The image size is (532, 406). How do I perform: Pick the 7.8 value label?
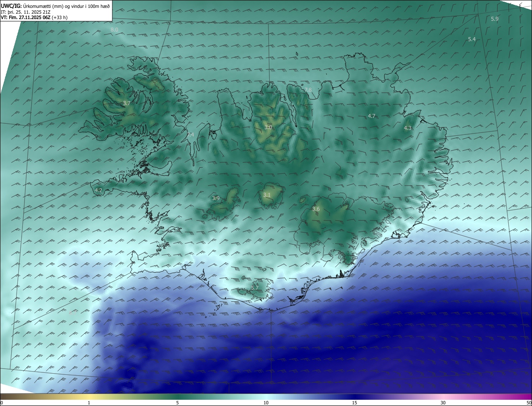coord(308,90)
